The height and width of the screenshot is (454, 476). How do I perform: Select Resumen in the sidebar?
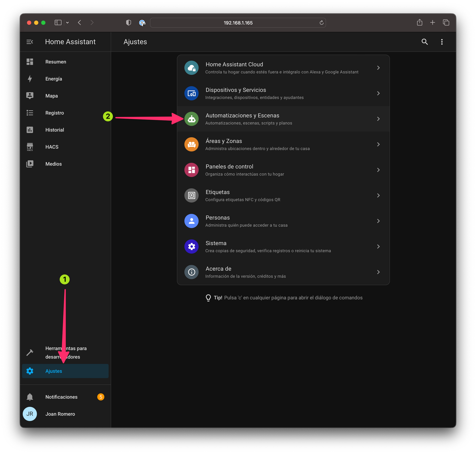65,62
